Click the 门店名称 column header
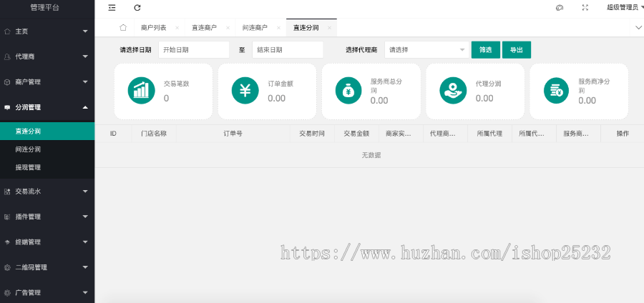644x303 pixels. 154,134
